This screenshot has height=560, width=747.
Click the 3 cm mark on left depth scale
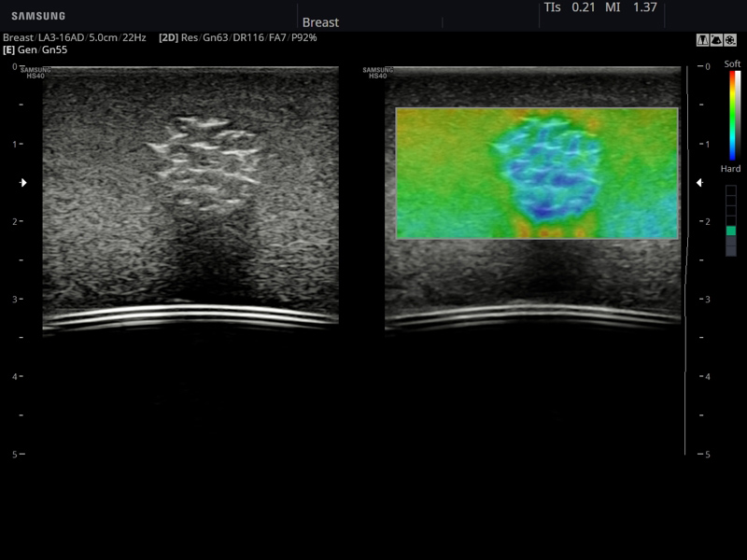point(18,299)
